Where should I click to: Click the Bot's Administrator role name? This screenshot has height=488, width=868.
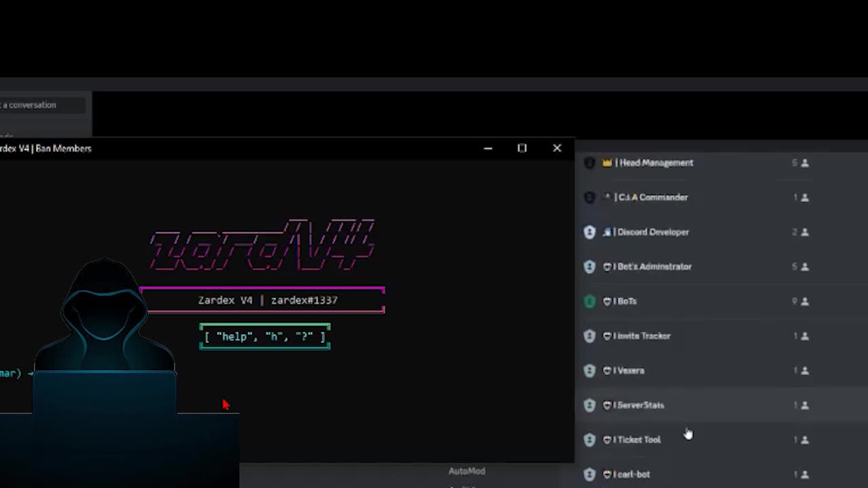click(652, 266)
